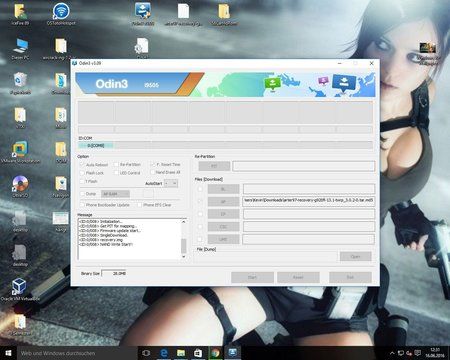Enable the Phone EFS Clear checkbox
This screenshot has width=450, height=360.
click(x=139, y=205)
